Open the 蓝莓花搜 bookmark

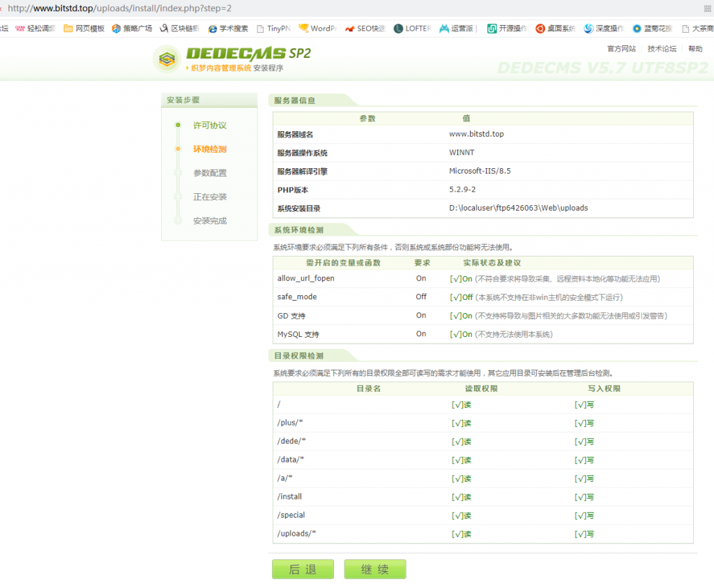click(x=652, y=28)
